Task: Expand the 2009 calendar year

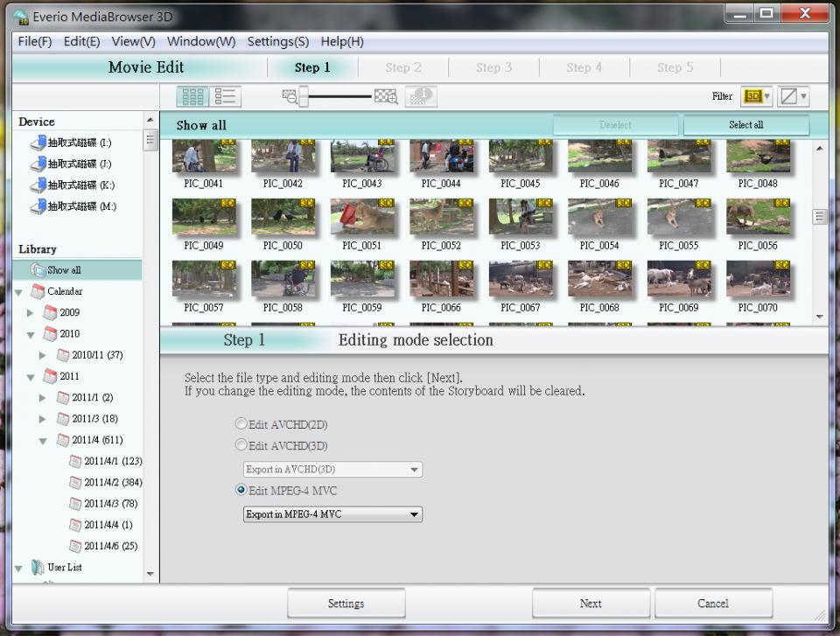Action: (x=31, y=312)
